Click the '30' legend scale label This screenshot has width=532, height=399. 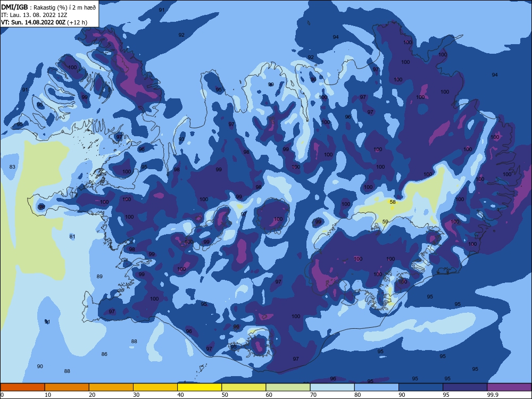click(x=136, y=395)
